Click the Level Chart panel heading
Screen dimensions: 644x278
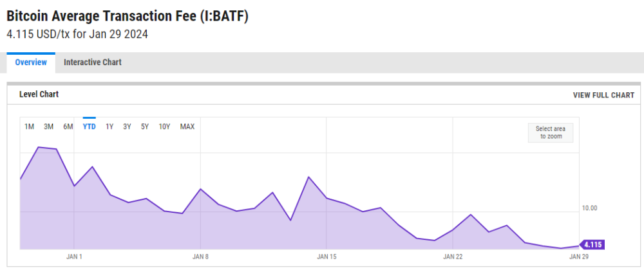39,95
